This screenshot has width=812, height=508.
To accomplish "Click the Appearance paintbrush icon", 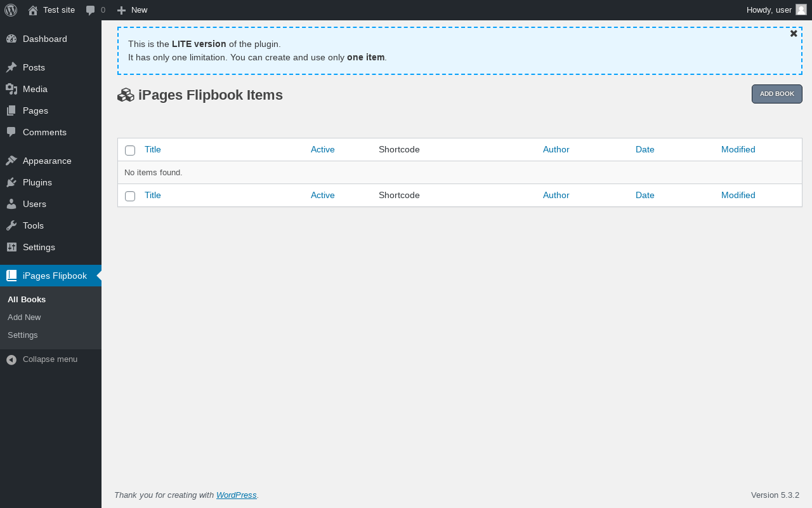I will click(11, 161).
